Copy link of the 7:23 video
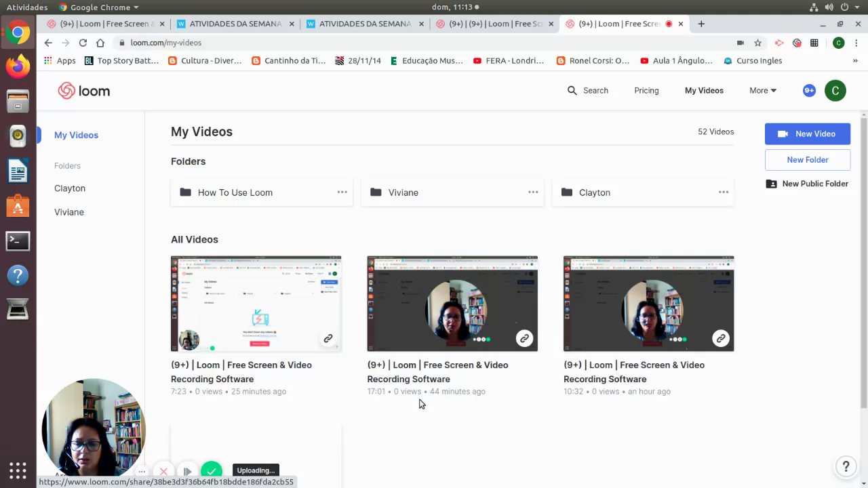 pyautogui.click(x=328, y=338)
